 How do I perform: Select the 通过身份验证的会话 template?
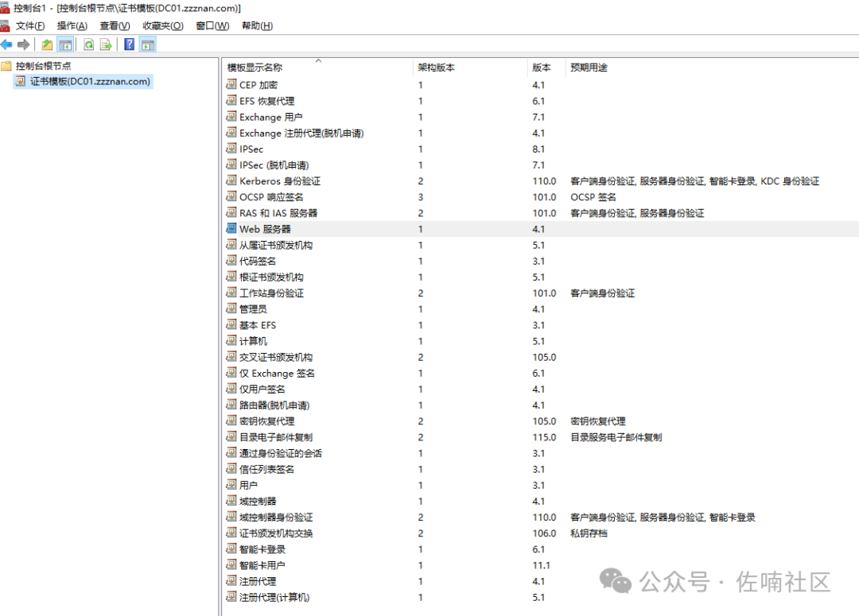point(281,453)
